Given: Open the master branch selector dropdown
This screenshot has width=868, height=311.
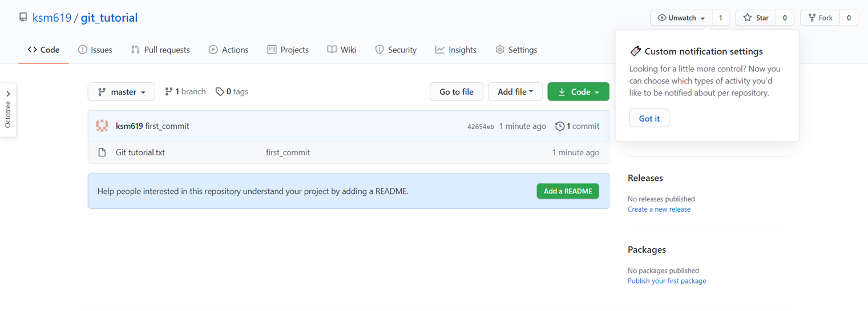Looking at the screenshot, I should click(121, 91).
